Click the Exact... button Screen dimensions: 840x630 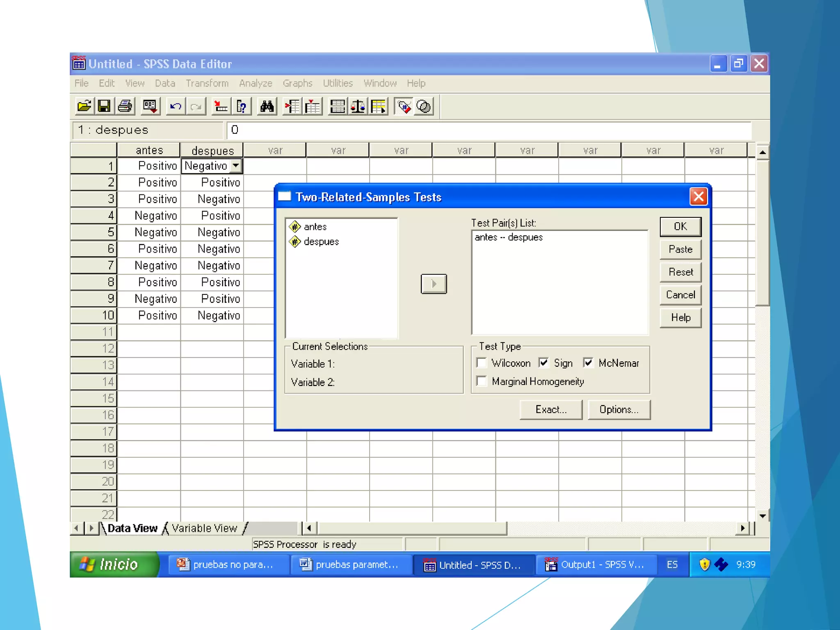pos(550,409)
